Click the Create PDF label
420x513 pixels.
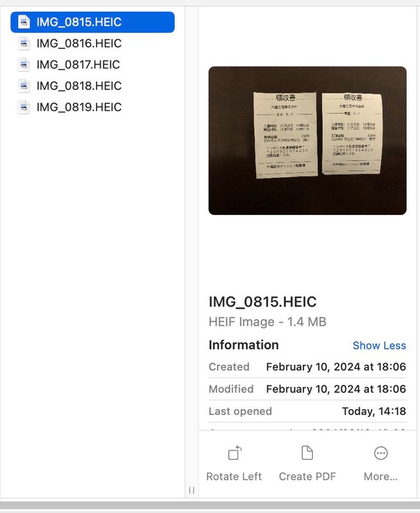point(307,476)
